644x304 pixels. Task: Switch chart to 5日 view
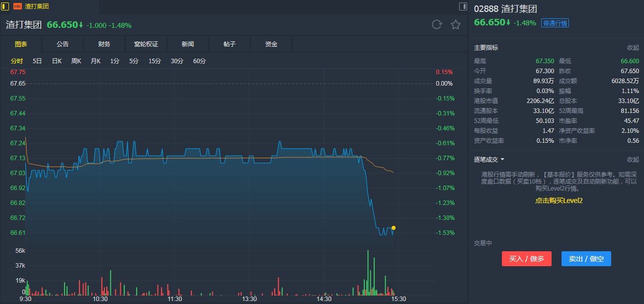37,61
